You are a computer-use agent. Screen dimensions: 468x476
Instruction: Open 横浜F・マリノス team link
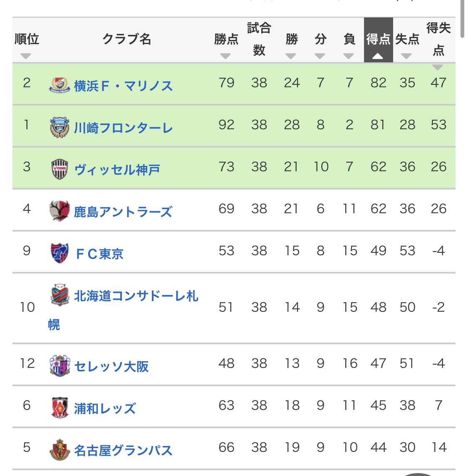(x=123, y=86)
